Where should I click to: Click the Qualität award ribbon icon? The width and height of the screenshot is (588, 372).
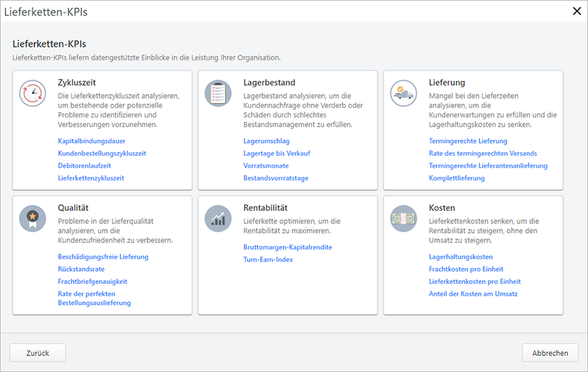(x=33, y=218)
